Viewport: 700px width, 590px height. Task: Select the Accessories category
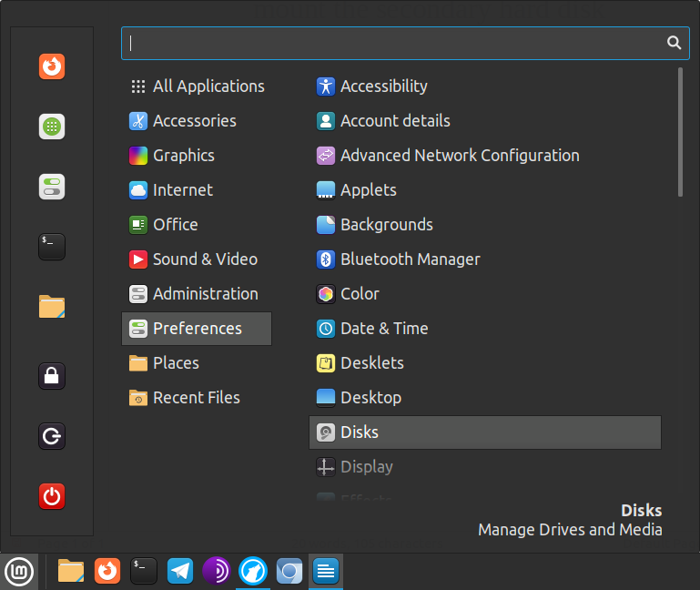coord(197,121)
